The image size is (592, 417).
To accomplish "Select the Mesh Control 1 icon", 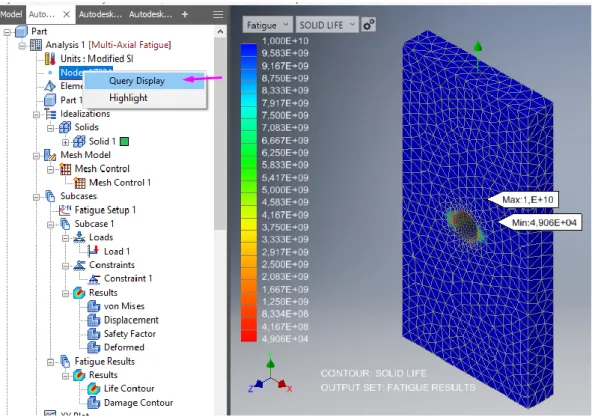I will 80,183.
